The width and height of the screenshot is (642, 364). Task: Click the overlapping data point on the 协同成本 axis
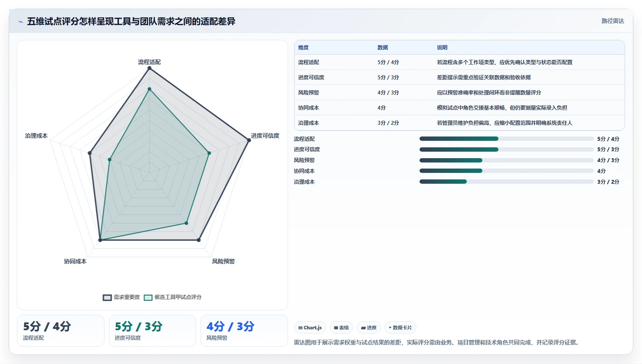pos(100,240)
